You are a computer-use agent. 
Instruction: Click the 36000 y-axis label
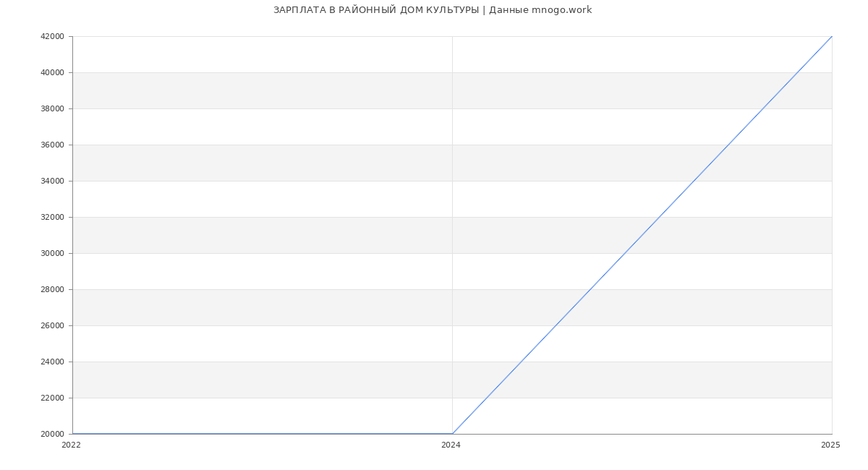tap(52, 145)
